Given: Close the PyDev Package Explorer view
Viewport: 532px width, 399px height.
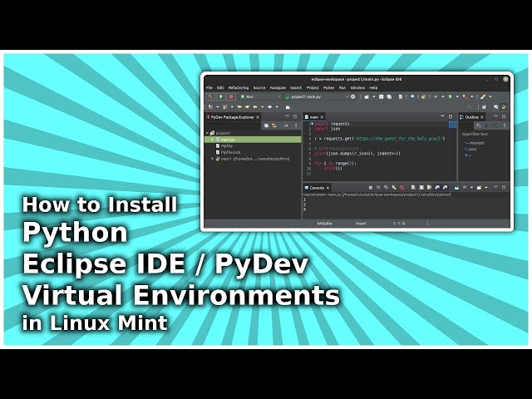Looking at the screenshot, I should [x=258, y=117].
